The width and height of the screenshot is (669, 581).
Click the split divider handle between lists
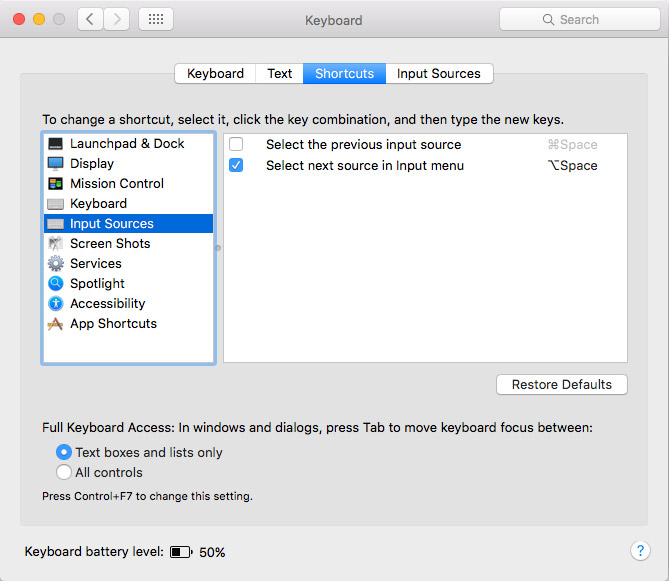point(218,248)
